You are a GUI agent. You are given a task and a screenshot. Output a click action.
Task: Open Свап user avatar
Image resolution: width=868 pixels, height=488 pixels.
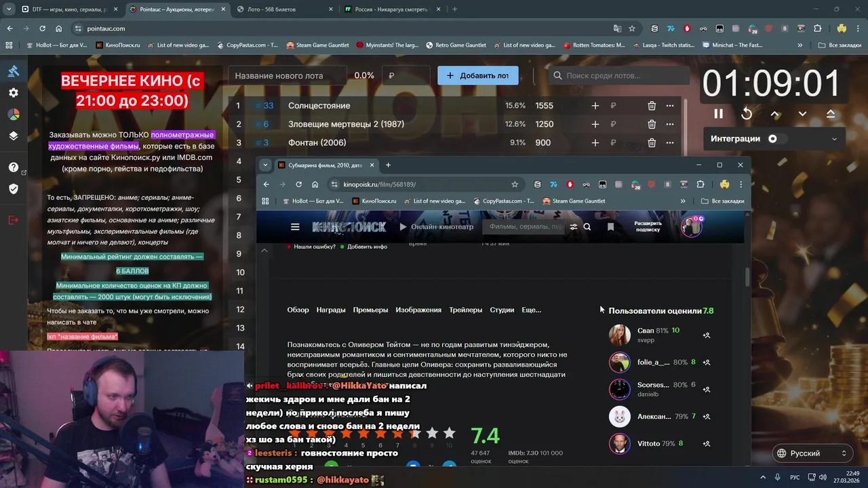coord(619,335)
